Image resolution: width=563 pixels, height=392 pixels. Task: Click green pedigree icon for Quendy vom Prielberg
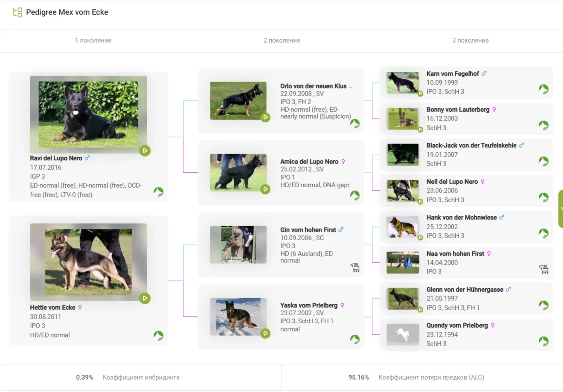pos(543,341)
